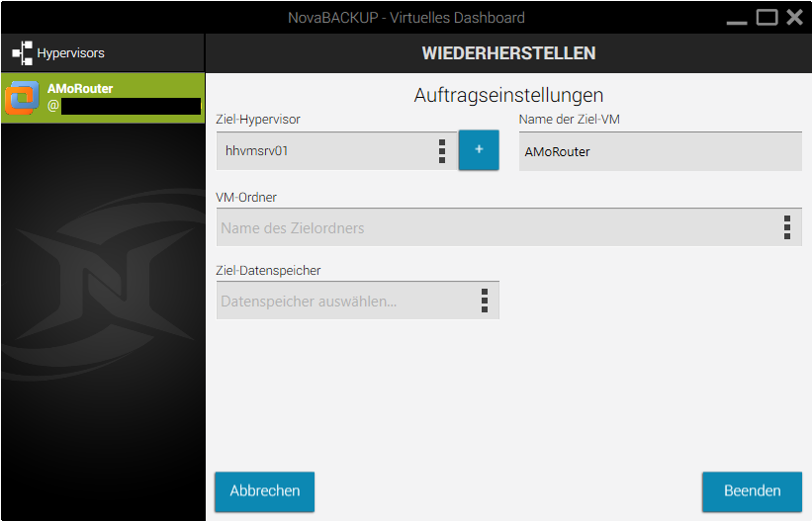Click the Ziel-Hypervisor label
The width and height of the screenshot is (812, 521).
[x=258, y=119]
